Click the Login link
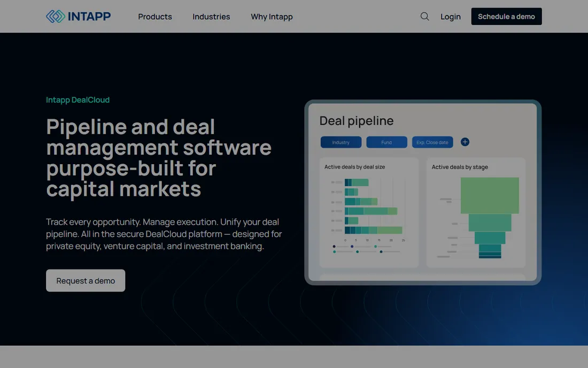 coord(451,17)
